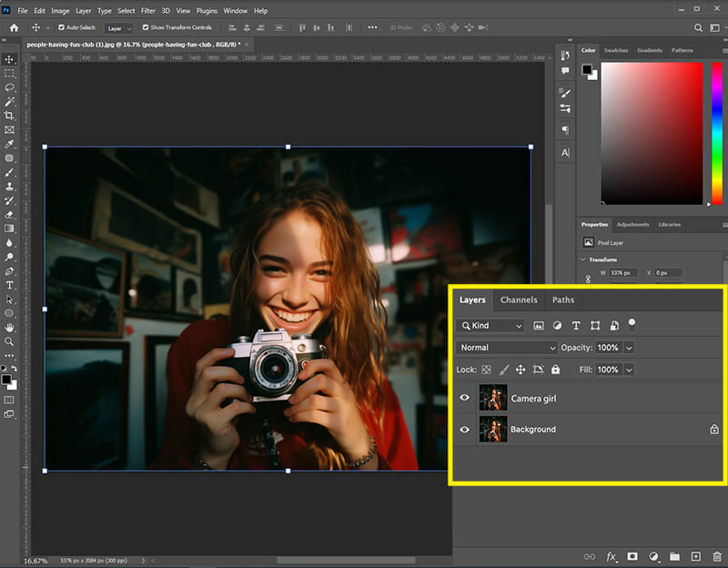Choose the Clone Stamp tool

[x=9, y=187]
